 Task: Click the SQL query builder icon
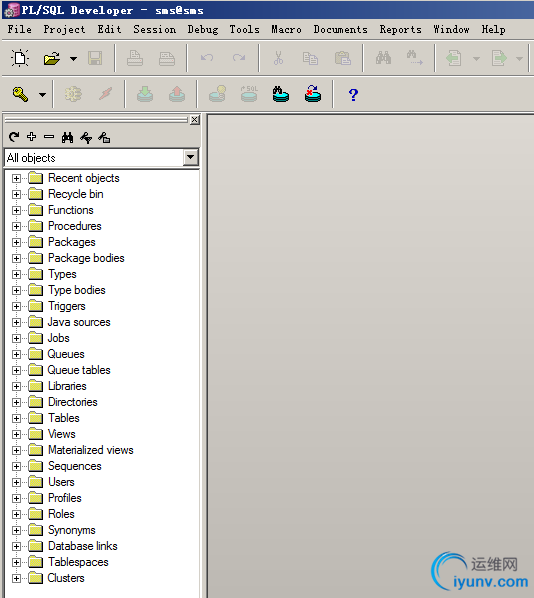point(249,94)
